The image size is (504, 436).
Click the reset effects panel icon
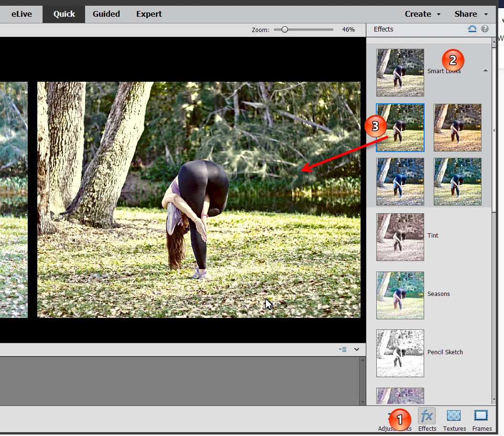coord(472,29)
